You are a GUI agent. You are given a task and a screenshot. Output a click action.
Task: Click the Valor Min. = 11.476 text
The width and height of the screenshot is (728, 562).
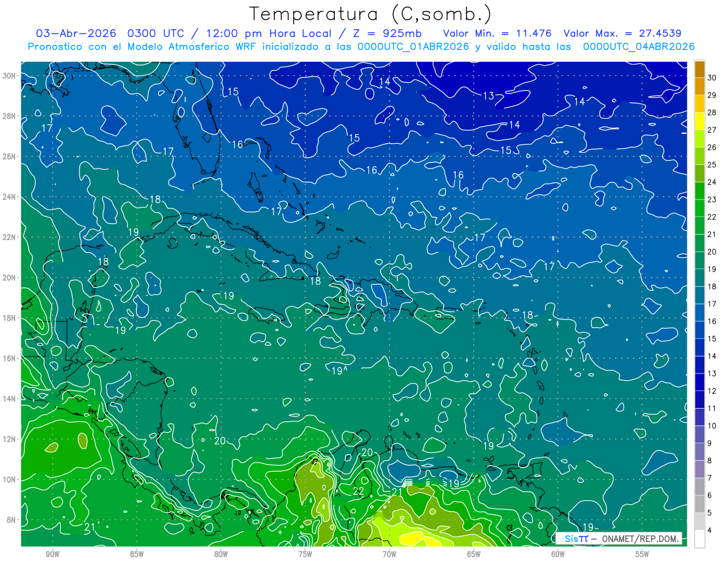click(497, 33)
